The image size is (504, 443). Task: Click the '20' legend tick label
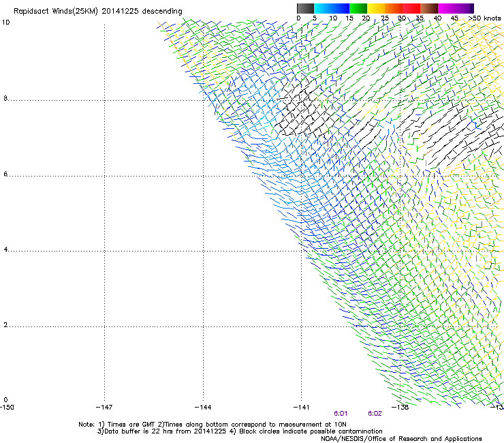[366, 18]
